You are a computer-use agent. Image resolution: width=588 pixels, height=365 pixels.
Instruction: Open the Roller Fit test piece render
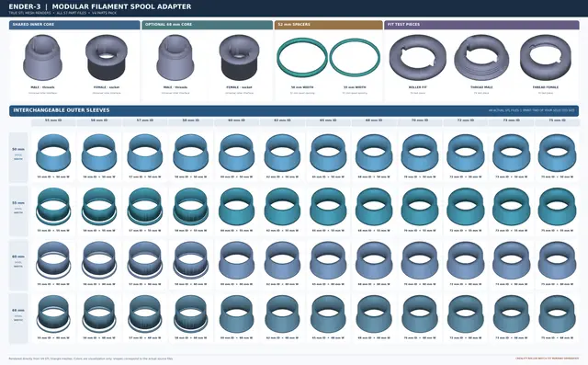click(x=418, y=57)
